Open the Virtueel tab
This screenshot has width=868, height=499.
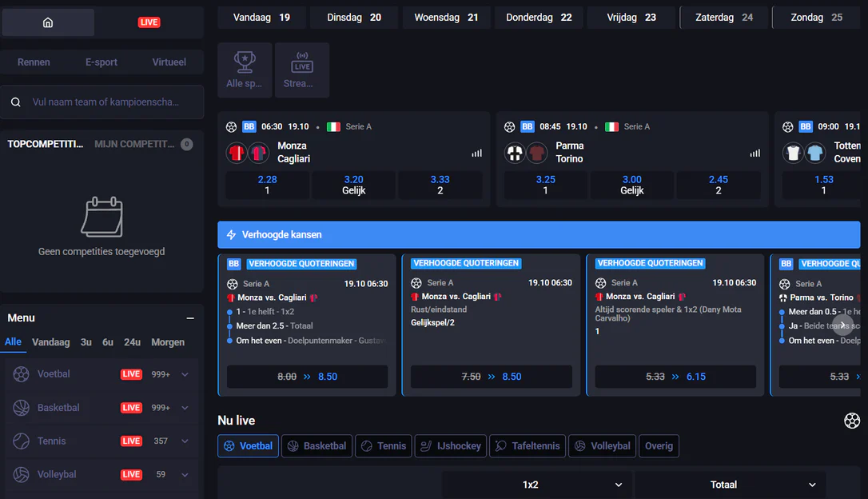[169, 62]
